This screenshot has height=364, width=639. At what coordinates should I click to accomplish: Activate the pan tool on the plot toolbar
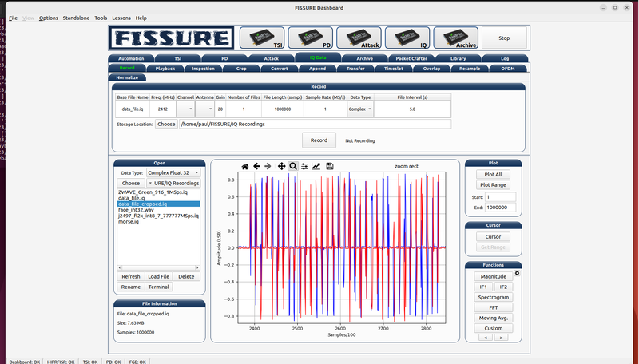click(x=281, y=166)
